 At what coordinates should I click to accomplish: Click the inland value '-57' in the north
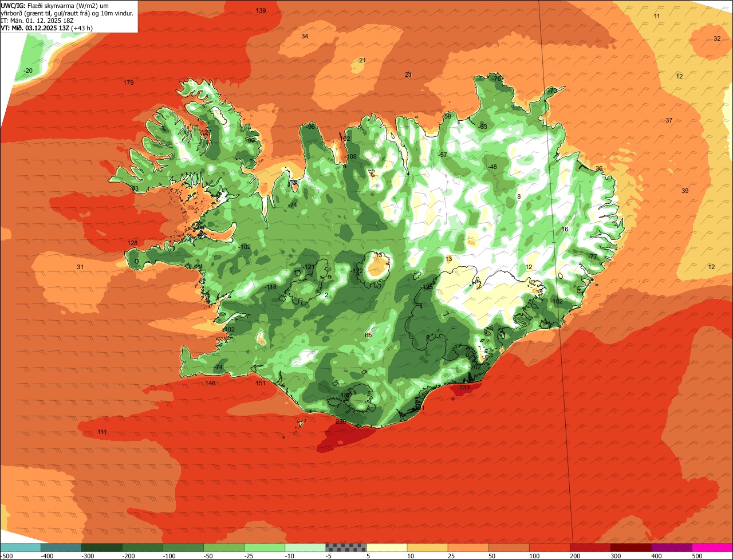tap(442, 155)
